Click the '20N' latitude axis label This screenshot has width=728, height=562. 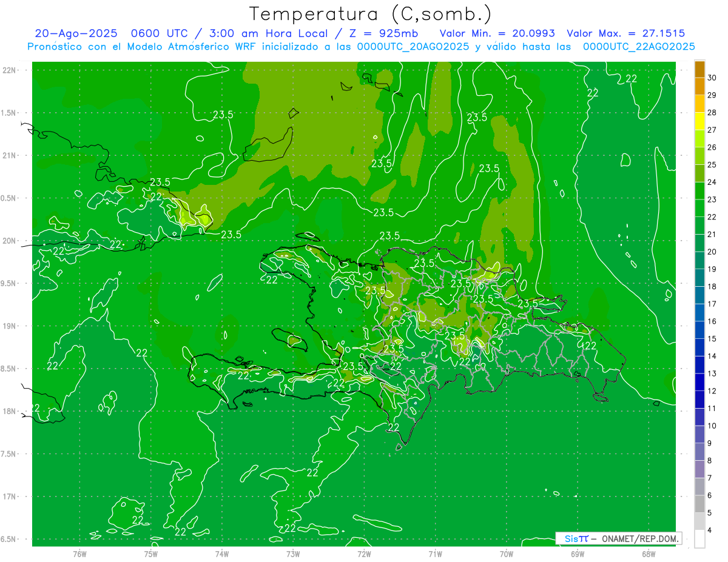click(9, 241)
